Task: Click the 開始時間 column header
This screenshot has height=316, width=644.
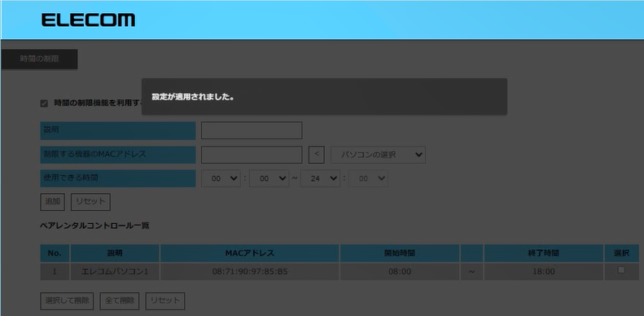Action: (400, 253)
